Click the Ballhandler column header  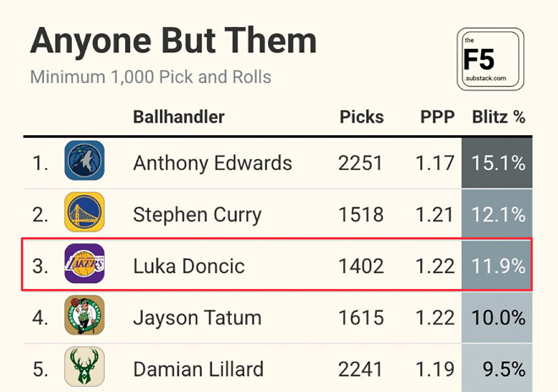click(x=178, y=117)
